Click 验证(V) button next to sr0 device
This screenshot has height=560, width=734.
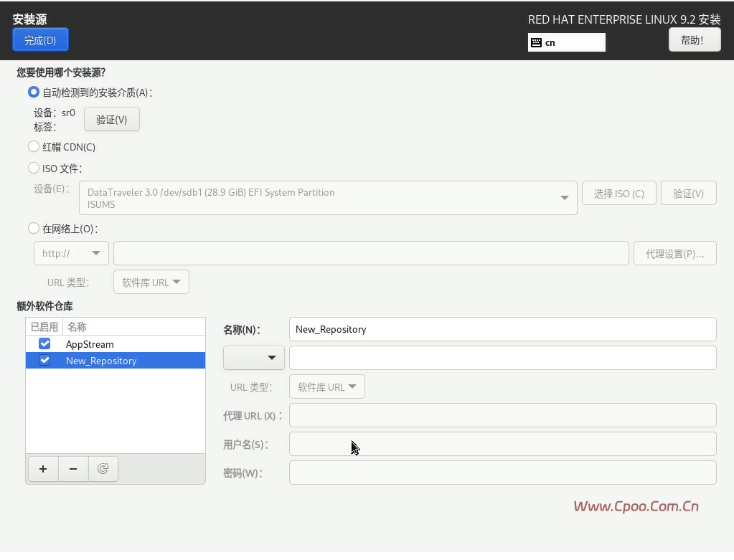[x=112, y=119]
